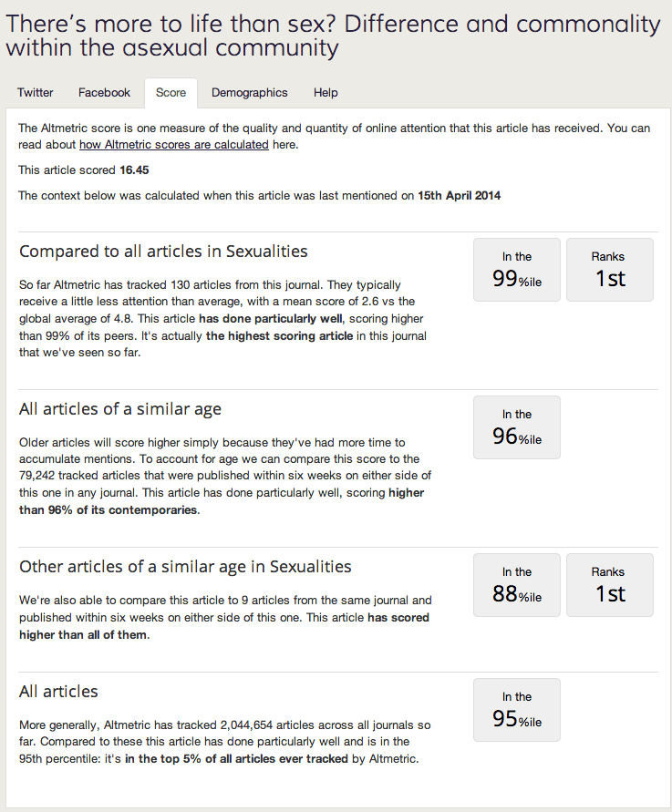Click the 99th percentile badge for Sexualities
The height and width of the screenshot is (812, 672).
pos(516,269)
